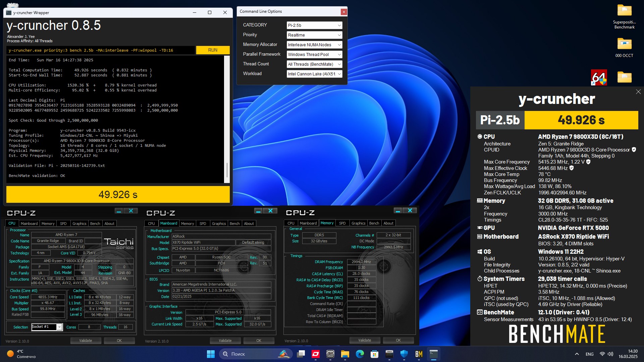Screen dimensions: 644x362
Task: Open the weather widget showing 4°C Солнечно
Action: [x=22, y=354]
